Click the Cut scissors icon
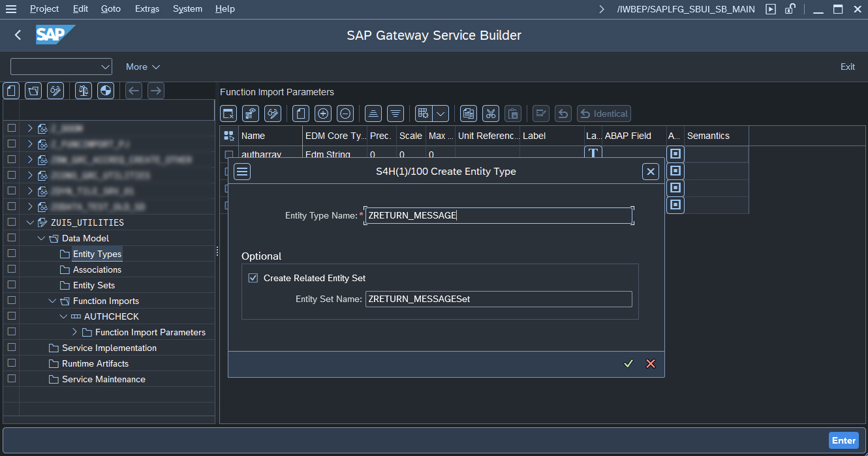This screenshot has width=868, height=456. pos(491,114)
